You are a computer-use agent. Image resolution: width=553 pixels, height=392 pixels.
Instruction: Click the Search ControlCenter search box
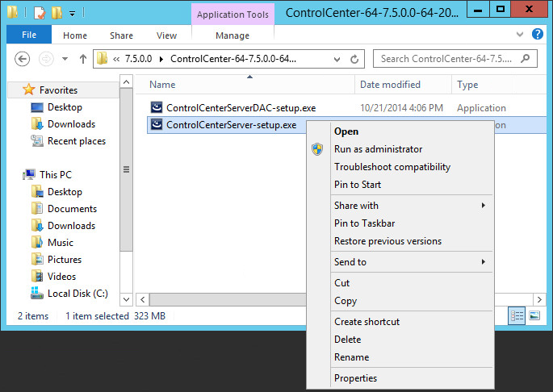[455, 59]
